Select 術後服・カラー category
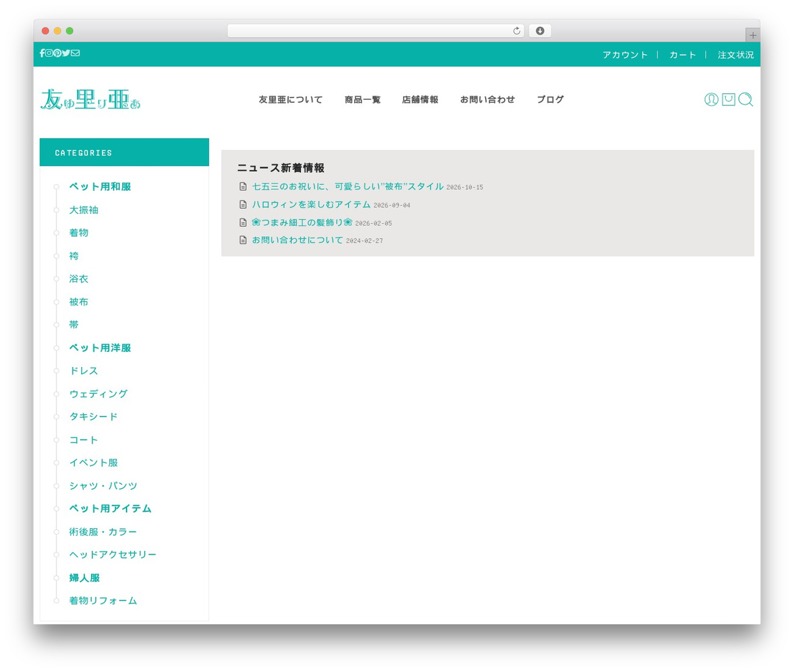This screenshot has width=794, height=672. (103, 532)
